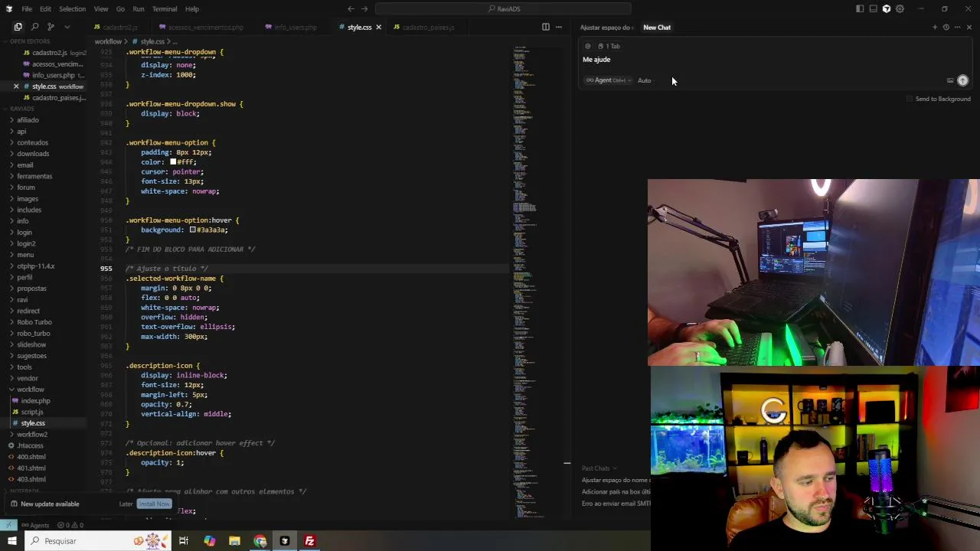Navigate forward with the right arrow

364,9
